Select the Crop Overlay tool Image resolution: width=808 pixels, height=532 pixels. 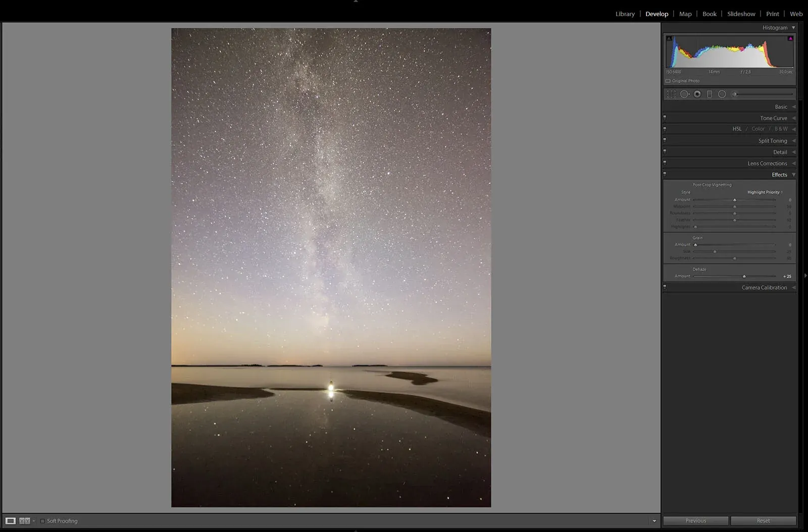pos(671,94)
